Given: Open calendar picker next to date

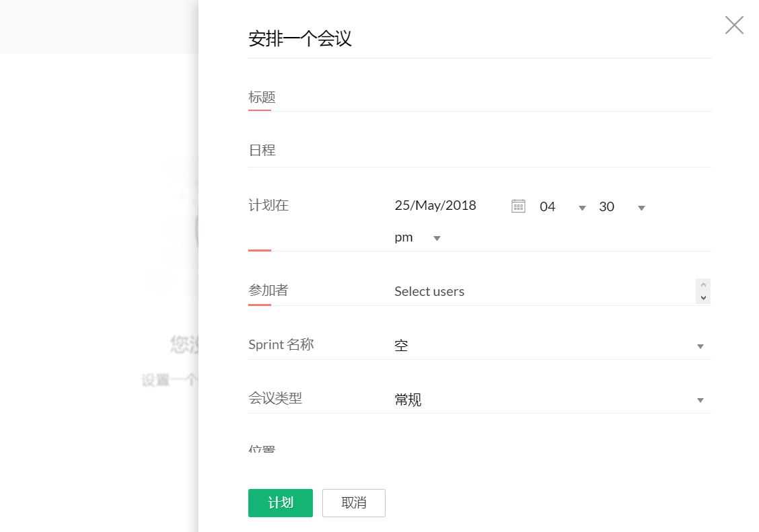Looking at the screenshot, I should pyautogui.click(x=518, y=206).
